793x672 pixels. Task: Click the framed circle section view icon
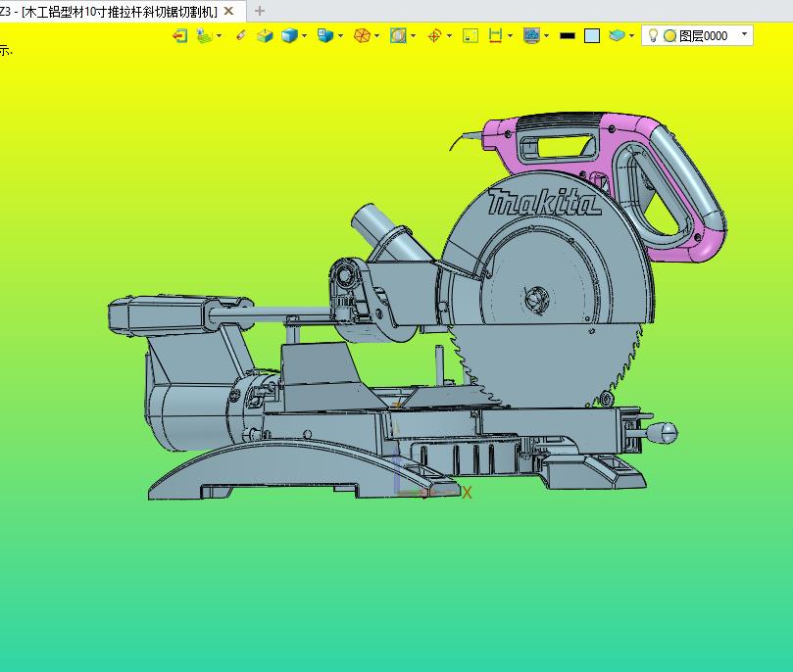(398, 35)
